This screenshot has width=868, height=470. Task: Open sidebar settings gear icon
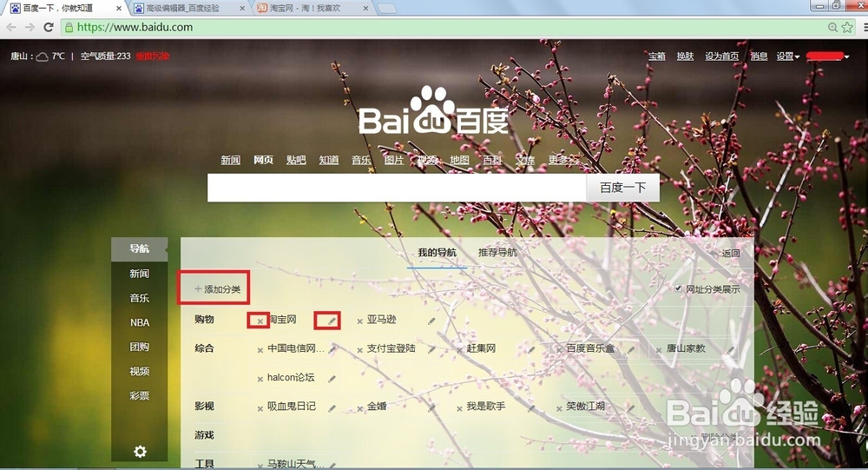point(140,452)
